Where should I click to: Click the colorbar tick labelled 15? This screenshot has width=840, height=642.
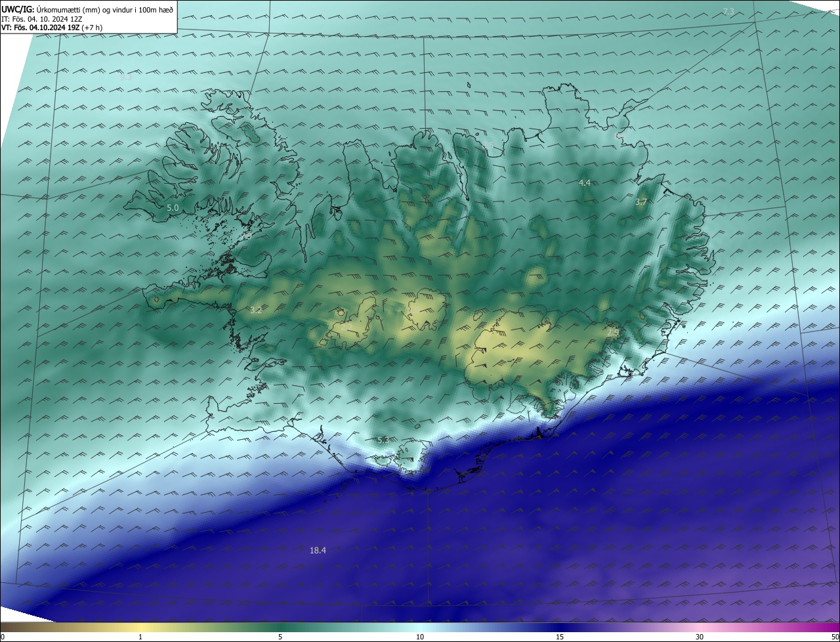tap(560, 637)
